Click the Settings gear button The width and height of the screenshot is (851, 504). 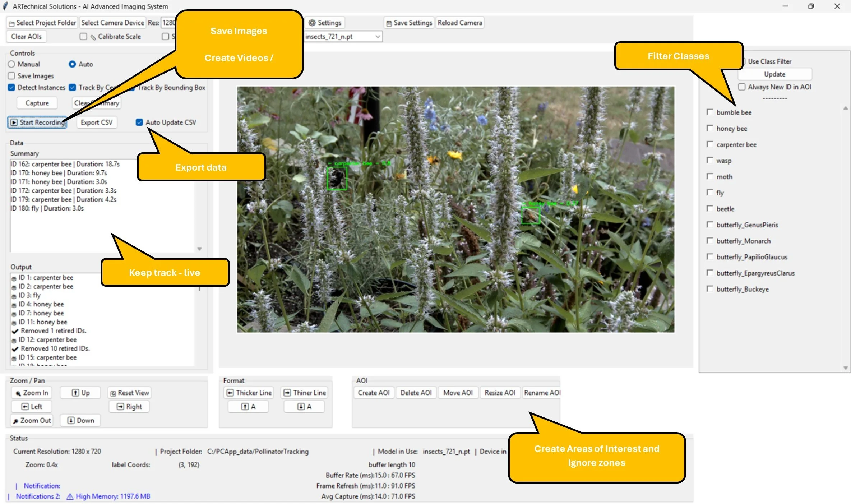(x=325, y=23)
